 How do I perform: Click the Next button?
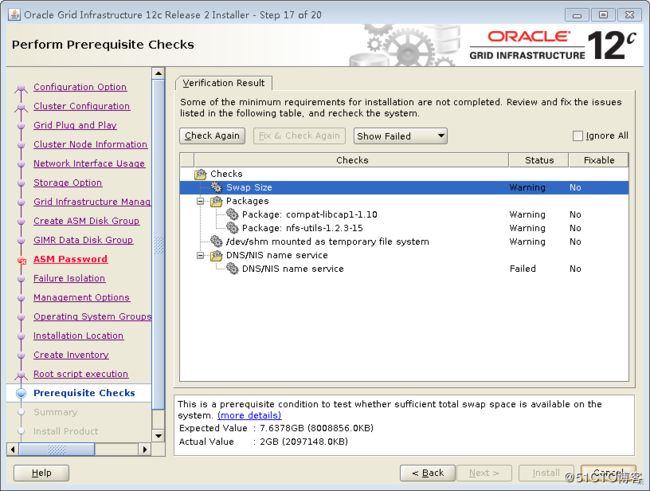coord(484,473)
